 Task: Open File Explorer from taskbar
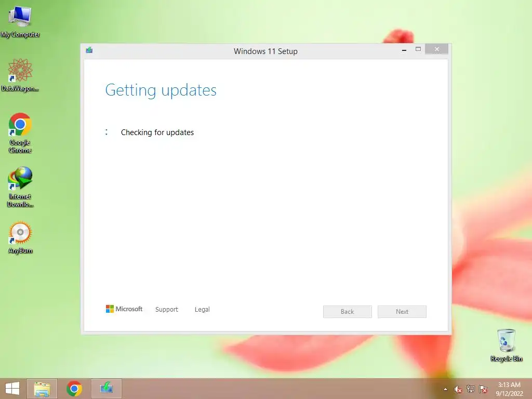(42, 389)
